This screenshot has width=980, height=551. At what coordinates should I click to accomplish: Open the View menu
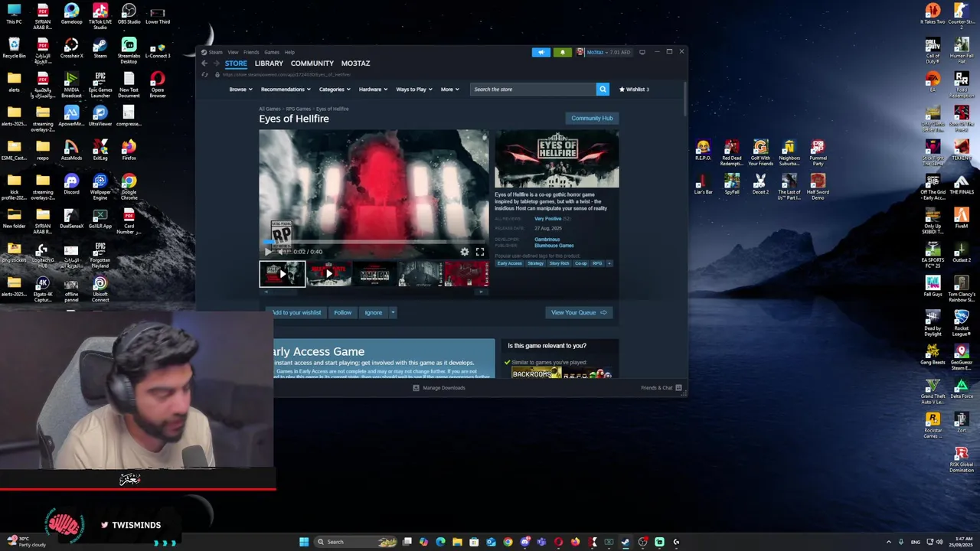click(233, 52)
